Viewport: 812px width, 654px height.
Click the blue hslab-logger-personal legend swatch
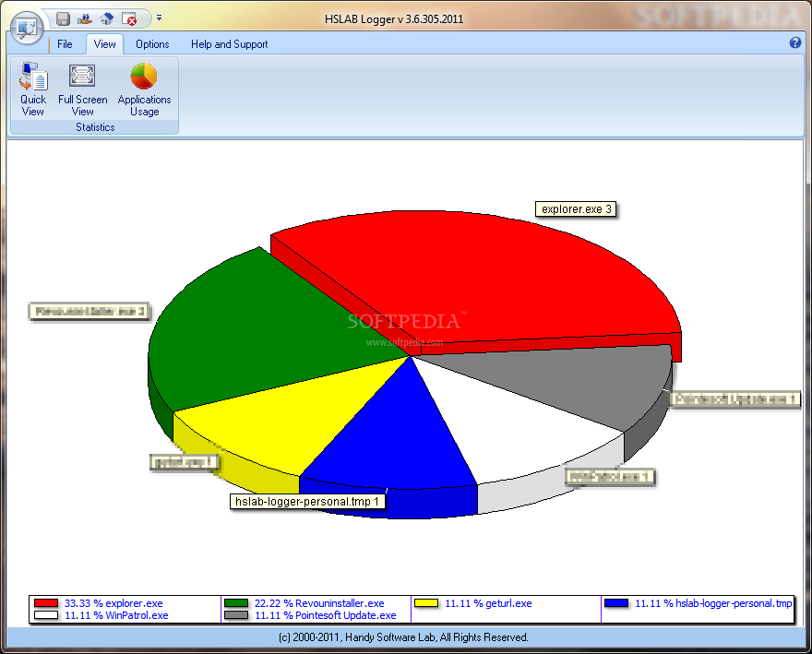click(616, 603)
